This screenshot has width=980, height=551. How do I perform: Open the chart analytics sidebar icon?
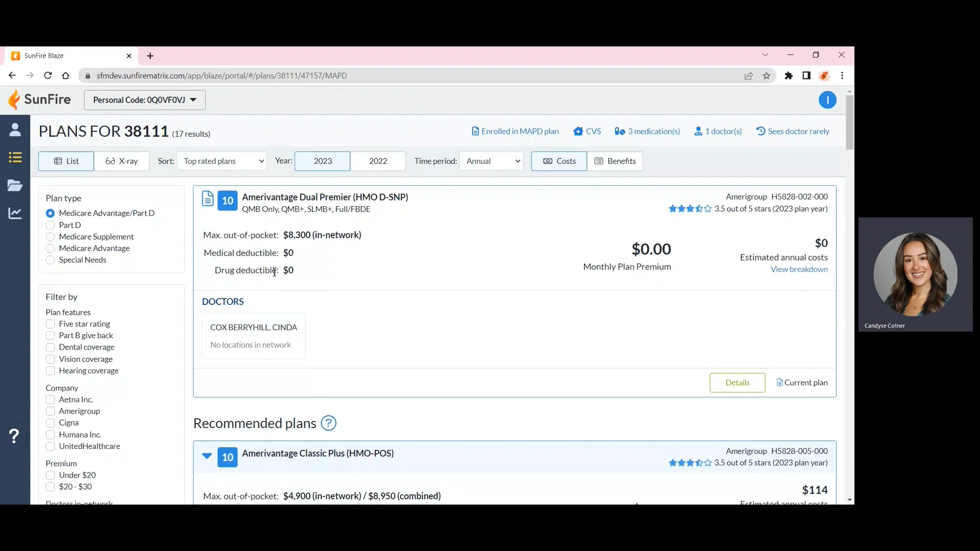[x=15, y=213]
